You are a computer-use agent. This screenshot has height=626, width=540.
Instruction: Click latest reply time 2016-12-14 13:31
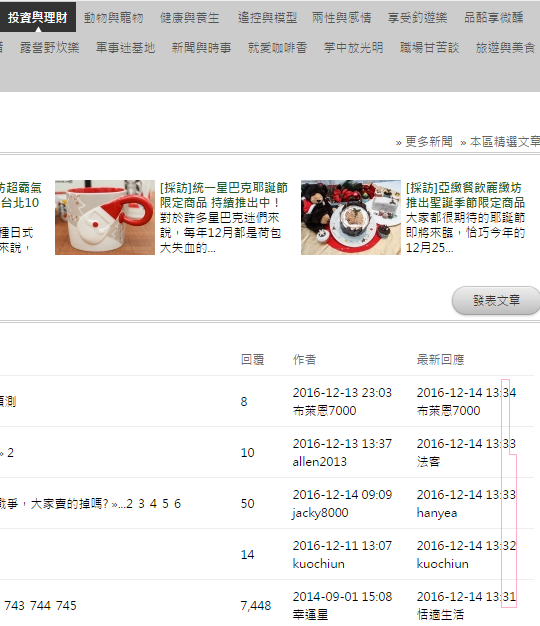pos(466,596)
